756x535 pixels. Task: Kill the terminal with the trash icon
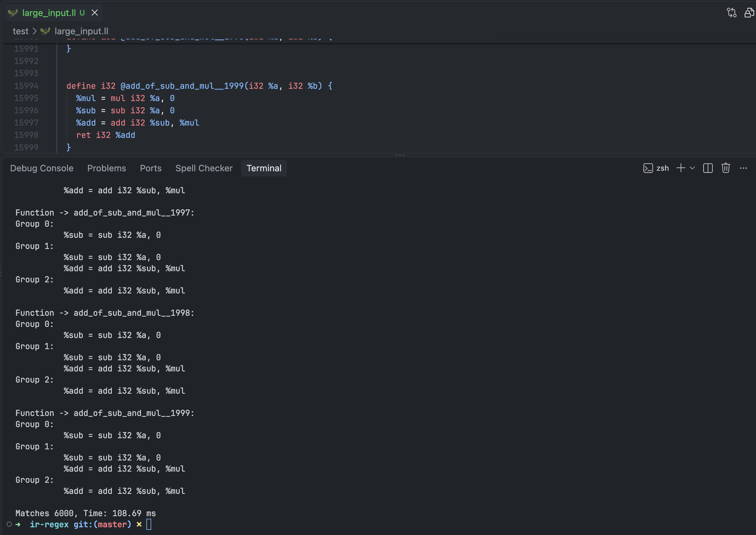(x=726, y=168)
